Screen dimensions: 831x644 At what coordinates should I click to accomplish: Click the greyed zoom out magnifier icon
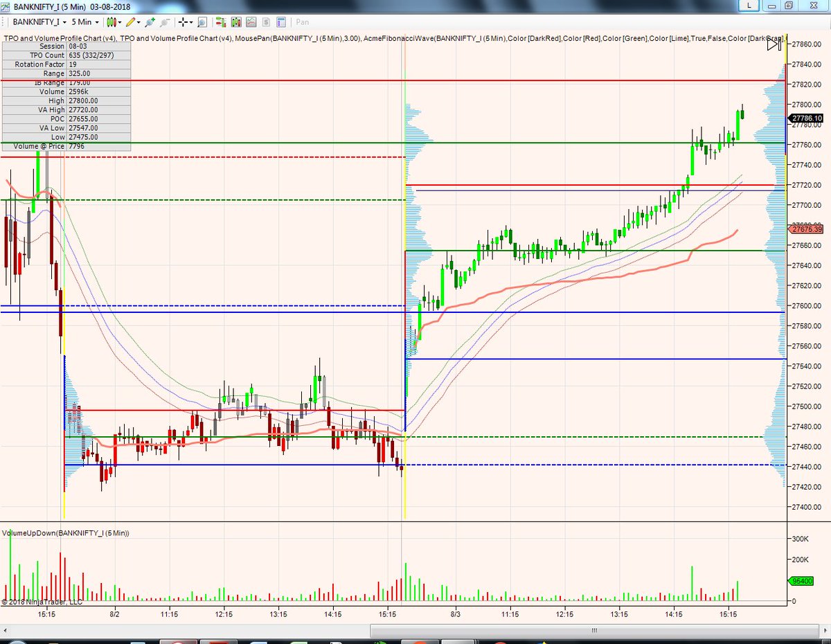click(x=164, y=22)
